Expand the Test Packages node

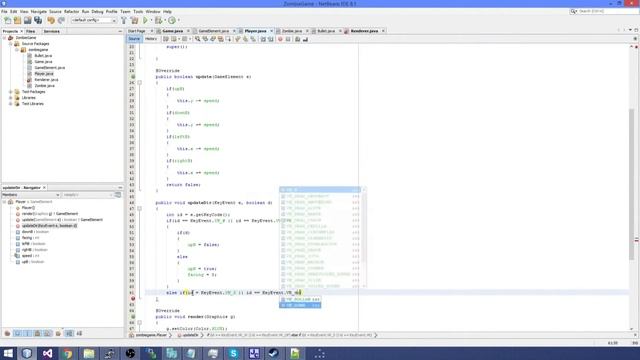(11, 92)
